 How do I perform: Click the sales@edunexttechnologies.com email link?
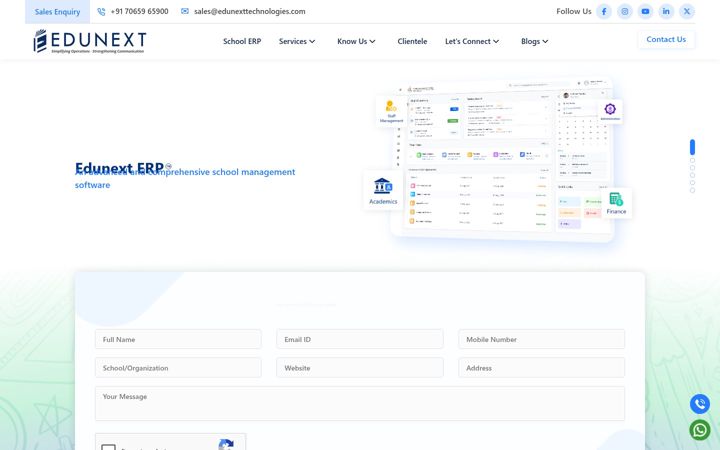point(249,11)
